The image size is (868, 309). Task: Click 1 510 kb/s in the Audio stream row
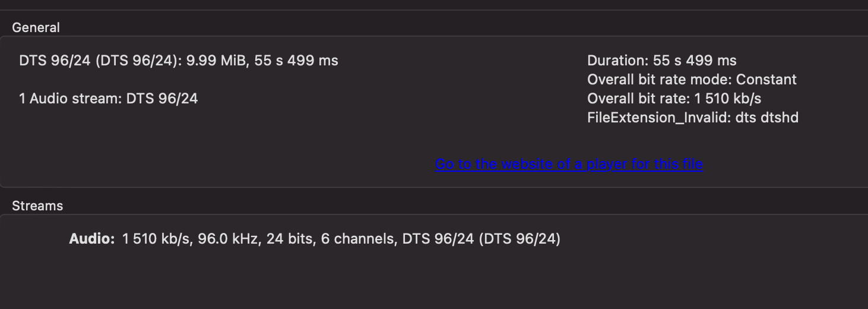[156, 239]
